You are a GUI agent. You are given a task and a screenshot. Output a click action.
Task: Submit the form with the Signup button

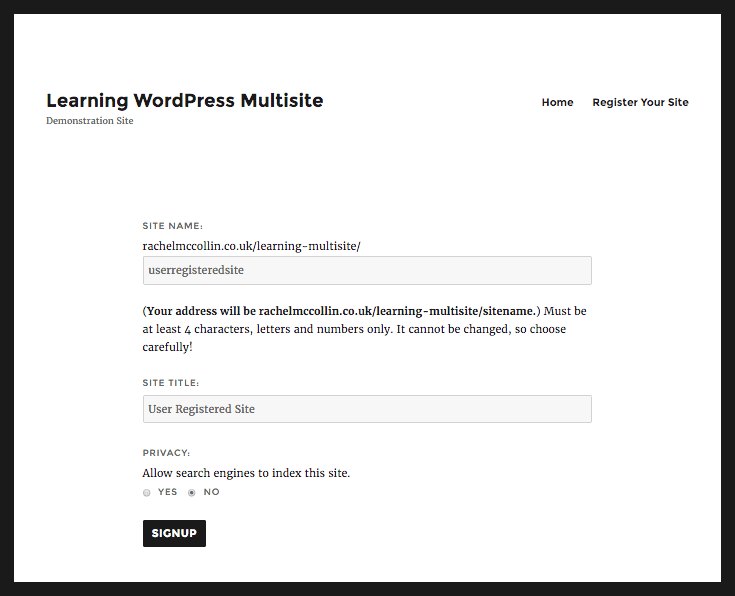point(174,533)
